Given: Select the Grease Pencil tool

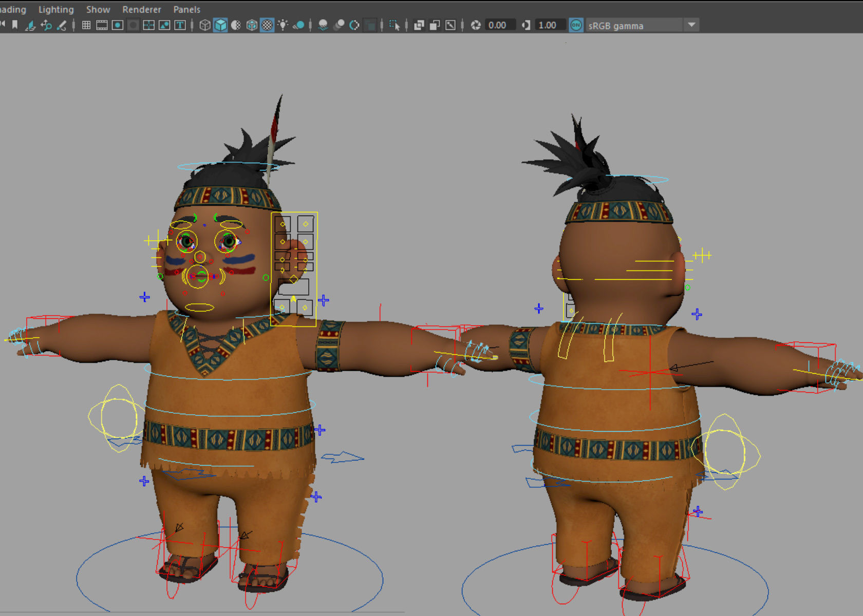Looking at the screenshot, I should pyautogui.click(x=62, y=25).
